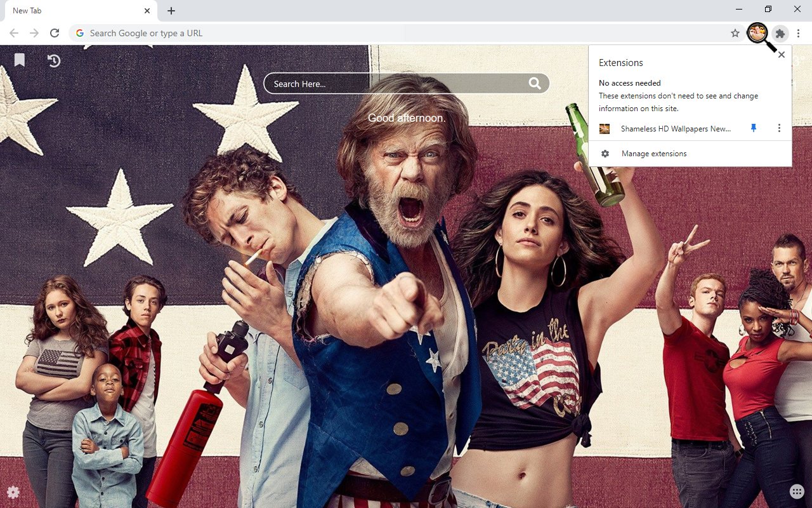Image resolution: width=812 pixels, height=508 pixels.
Task: Click the 'Extensions' popup title
Action: pyautogui.click(x=621, y=63)
